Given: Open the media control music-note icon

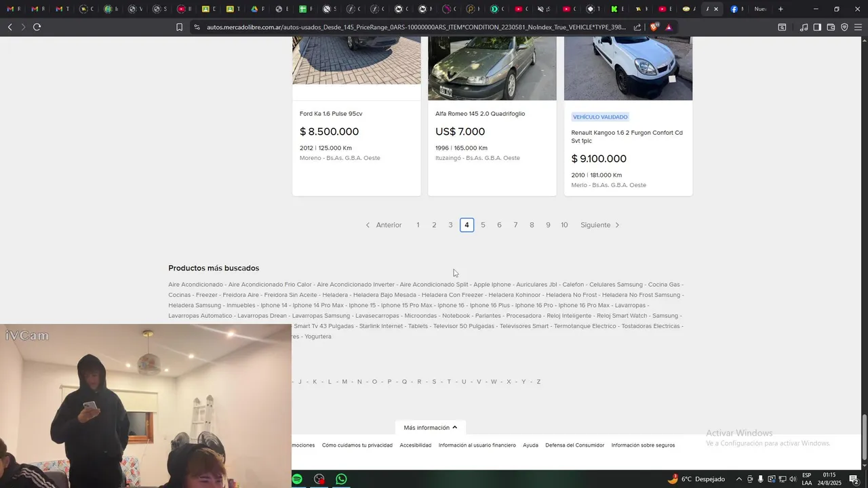Looking at the screenshot, I should (804, 27).
